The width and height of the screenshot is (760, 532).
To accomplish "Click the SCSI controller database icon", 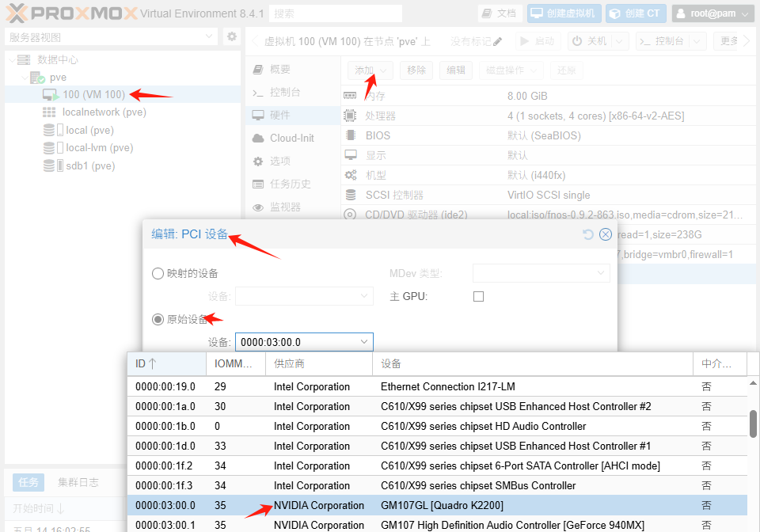I will pos(350,195).
